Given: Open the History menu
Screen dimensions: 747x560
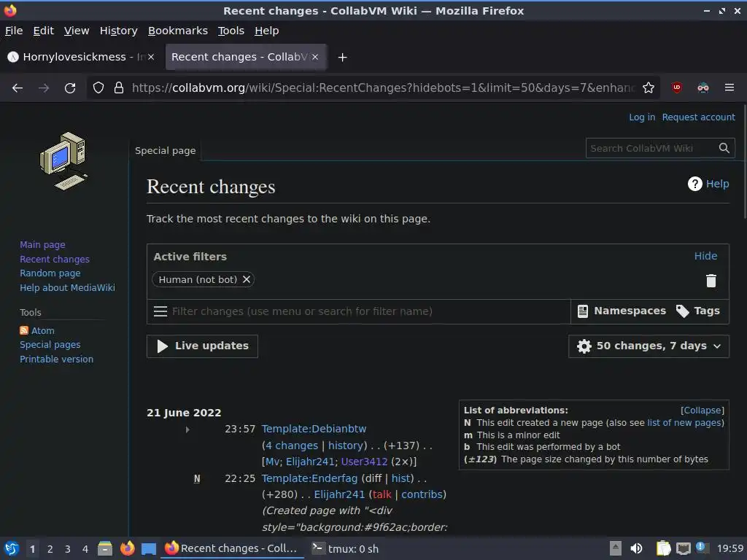Looking at the screenshot, I should tap(119, 31).
